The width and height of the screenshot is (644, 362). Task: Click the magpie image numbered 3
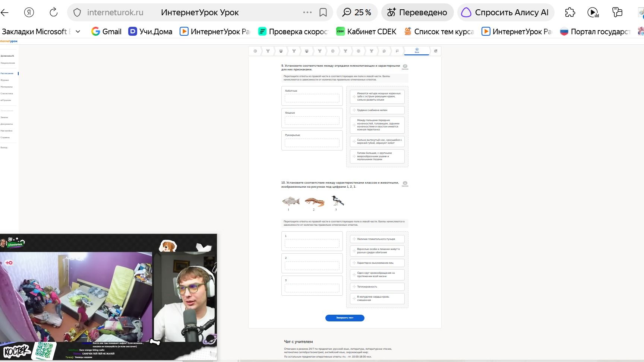click(x=337, y=201)
